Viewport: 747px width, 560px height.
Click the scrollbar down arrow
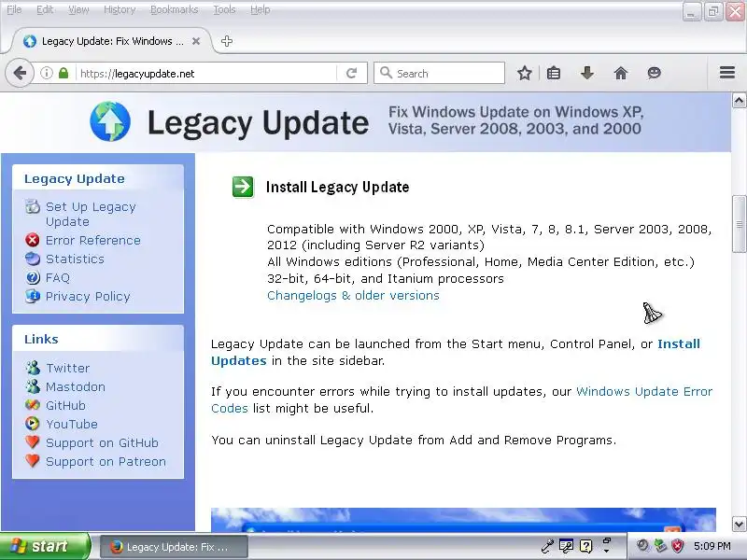point(739,525)
